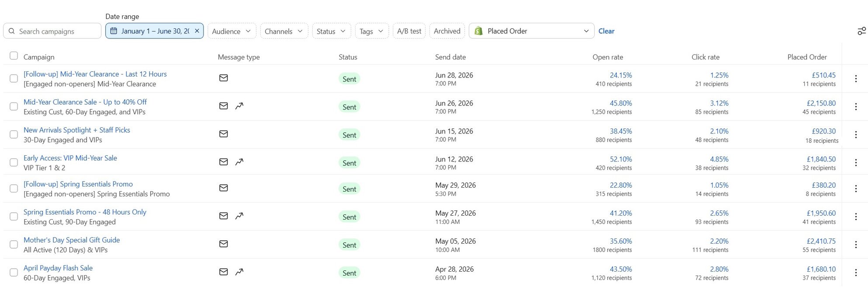Click the calendar icon in date range
The height and width of the screenshot is (287, 868).
pyautogui.click(x=114, y=31)
